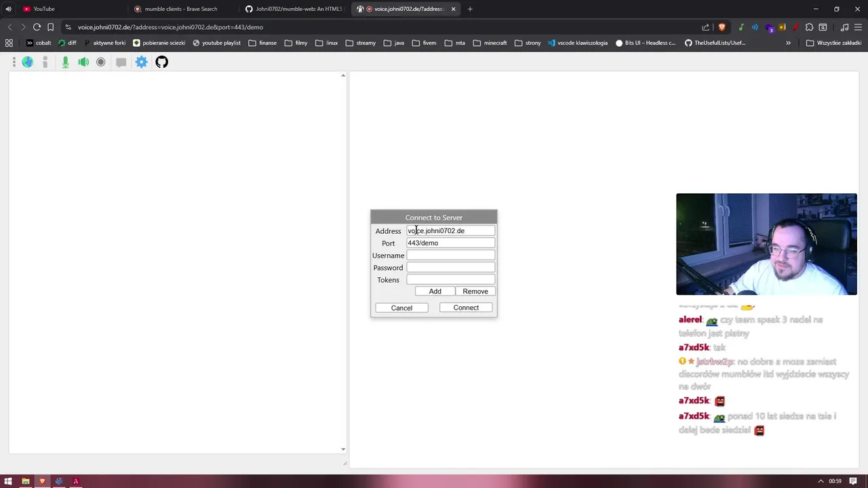868x488 pixels.
Task: Focus the Password input field
Action: pos(450,267)
